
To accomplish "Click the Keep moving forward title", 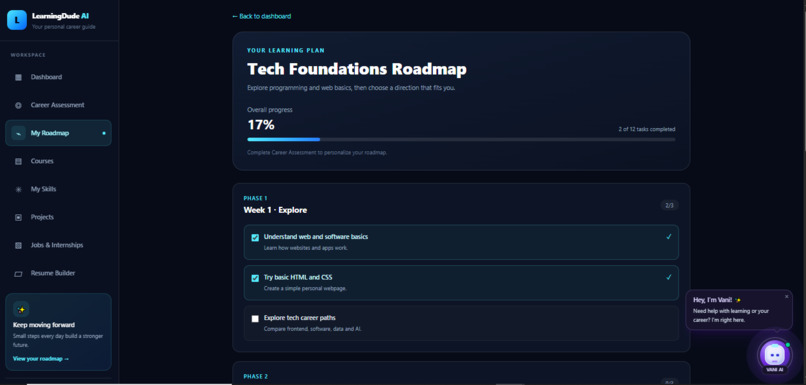I will [x=44, y=325].
